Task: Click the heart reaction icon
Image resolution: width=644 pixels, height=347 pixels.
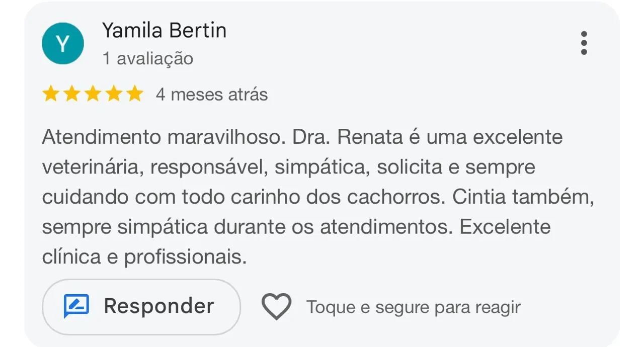Action: tap(276, 306)
